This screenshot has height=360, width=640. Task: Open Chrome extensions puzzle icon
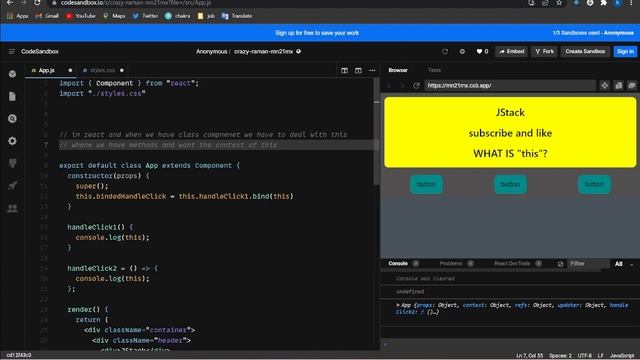(604, 3)
